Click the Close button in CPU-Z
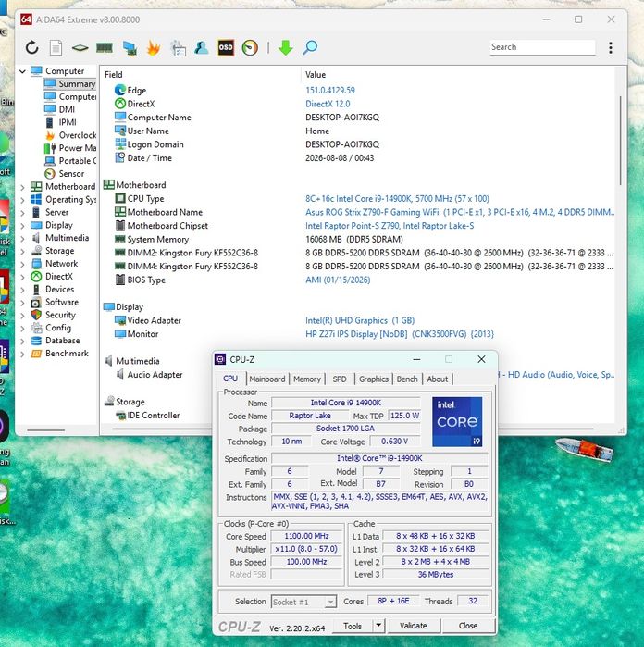 pos(468,626)
